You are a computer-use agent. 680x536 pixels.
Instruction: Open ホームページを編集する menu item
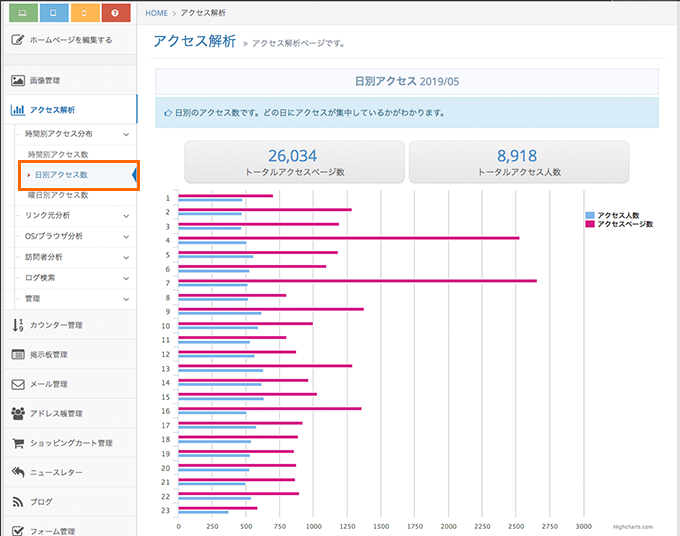70,40
